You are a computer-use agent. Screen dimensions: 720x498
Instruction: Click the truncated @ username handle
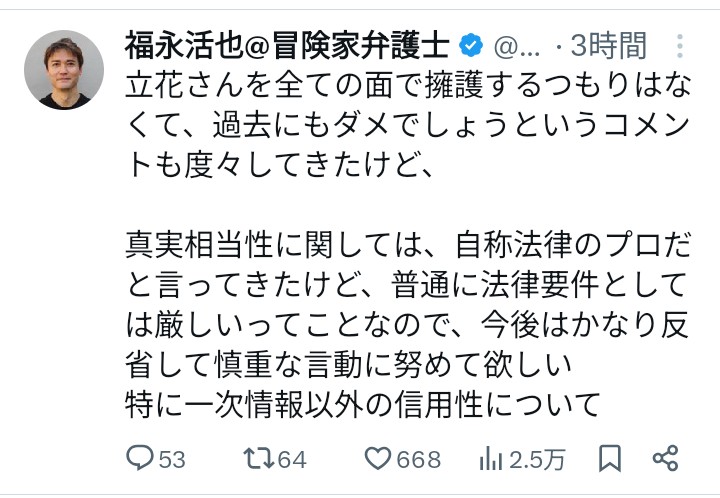518,46
